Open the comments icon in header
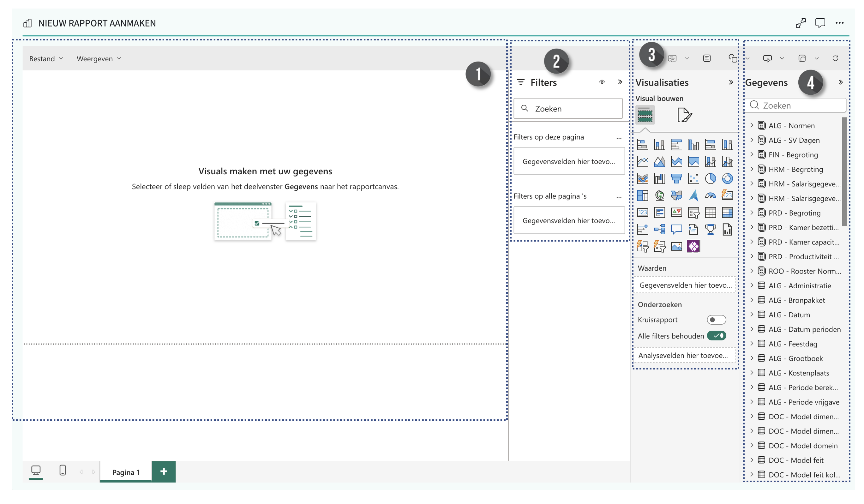 pos(820,23)
